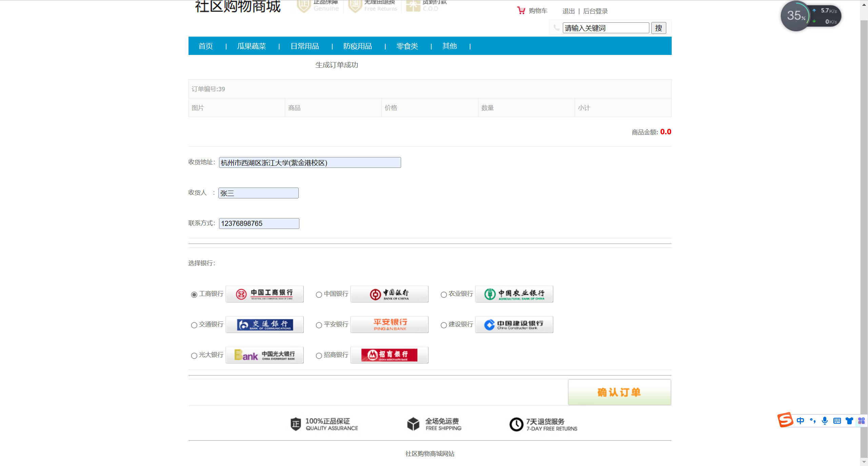Image resolution: width=868 pixels, height=466 pixels.
Task: Click the 收货人 recipient input field
Action: (258, 193)
